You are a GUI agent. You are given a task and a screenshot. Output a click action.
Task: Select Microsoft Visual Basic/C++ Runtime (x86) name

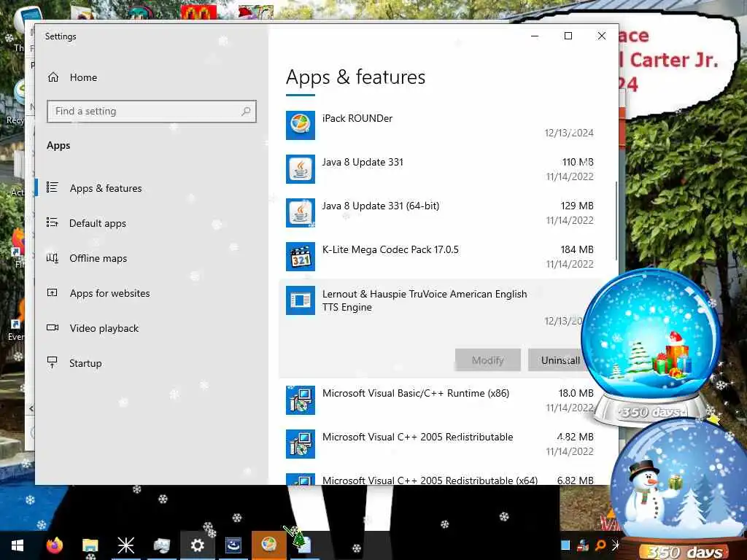pyautogui.click(x=416, y=393)
